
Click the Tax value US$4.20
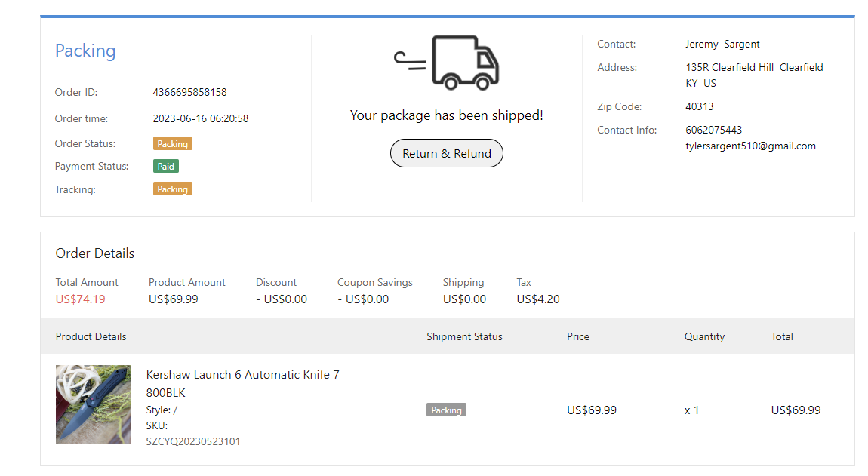pos(537,299)
